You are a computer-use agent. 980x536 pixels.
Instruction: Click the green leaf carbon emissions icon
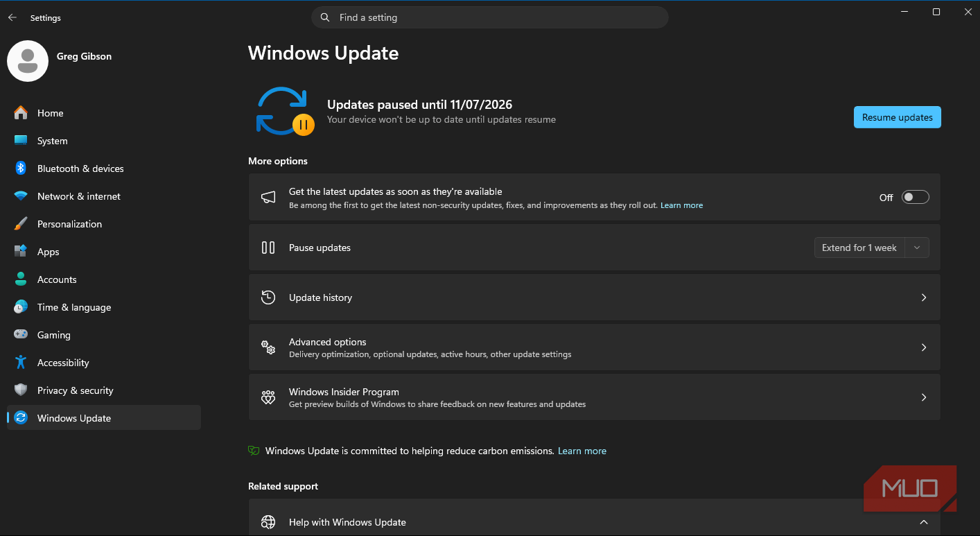coord(254,451)
